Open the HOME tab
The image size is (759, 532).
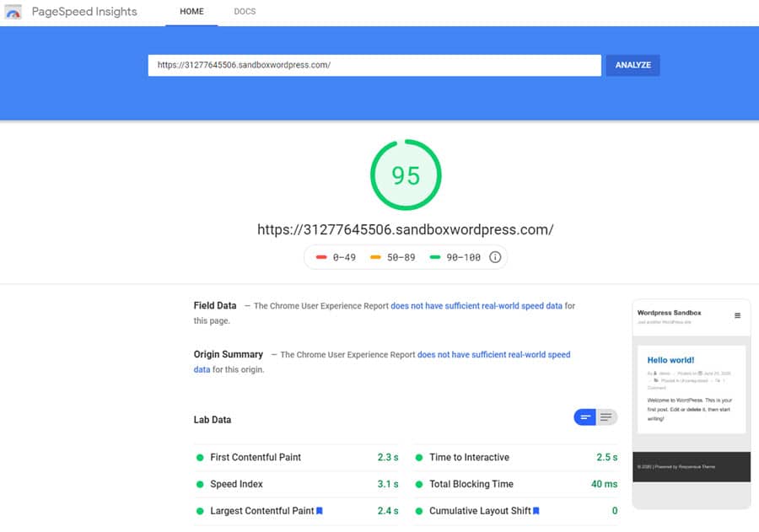pyautogui.click(x=191, y=12)
